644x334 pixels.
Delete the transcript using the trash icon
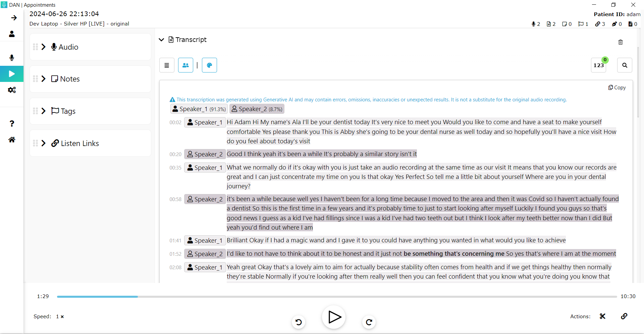tap(621, 42)
